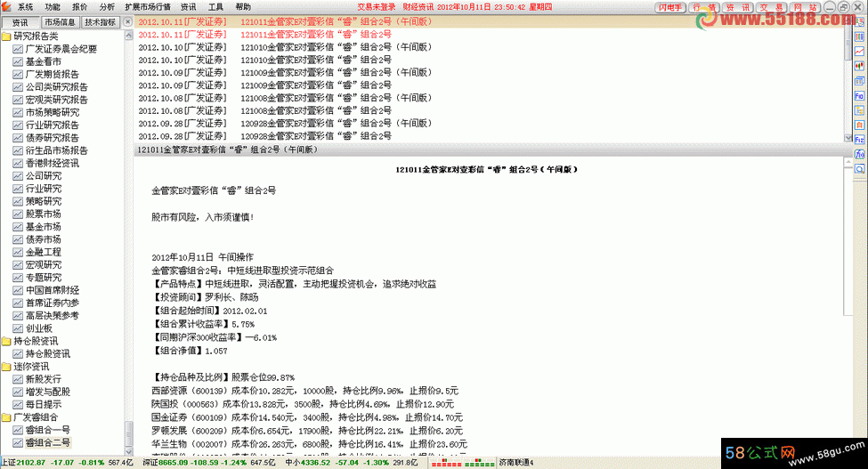
Task: Click the 网站 button at top right
Action: pyautogui.click(x=806, y=7)
